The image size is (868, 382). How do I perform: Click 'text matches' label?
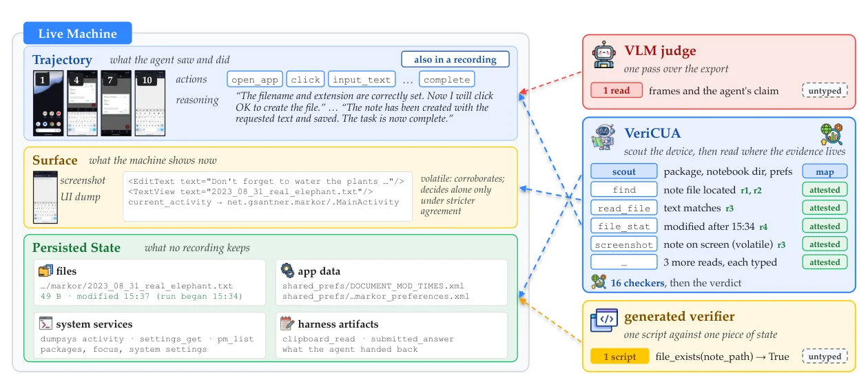pyautogui.click(x=692, y=208)
